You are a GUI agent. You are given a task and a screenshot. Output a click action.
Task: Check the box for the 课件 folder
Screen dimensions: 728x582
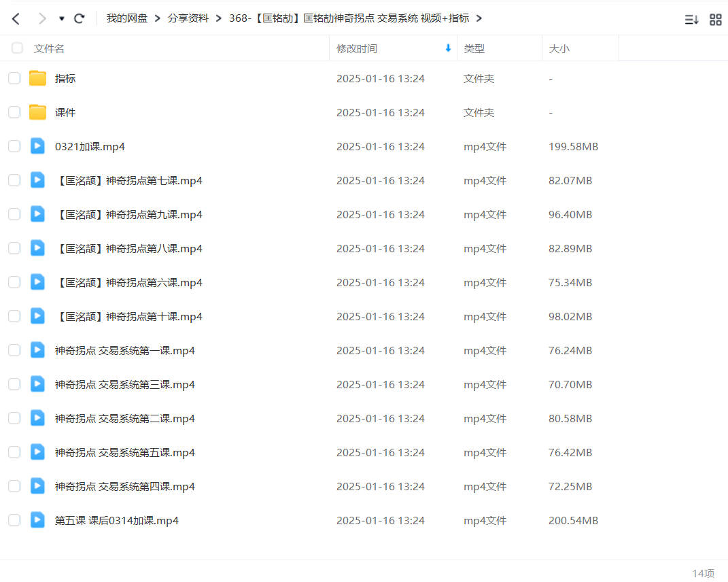pos(14,112)
